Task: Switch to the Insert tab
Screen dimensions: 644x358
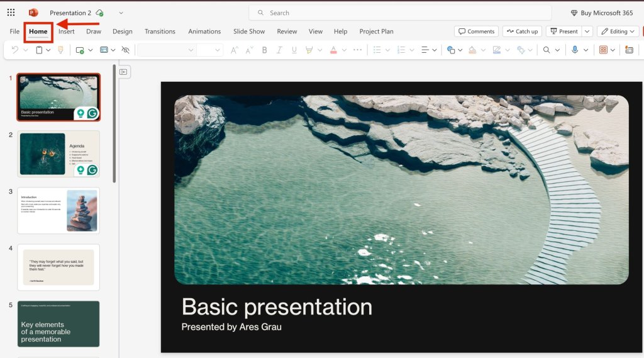Action: (x=67, y=31)
